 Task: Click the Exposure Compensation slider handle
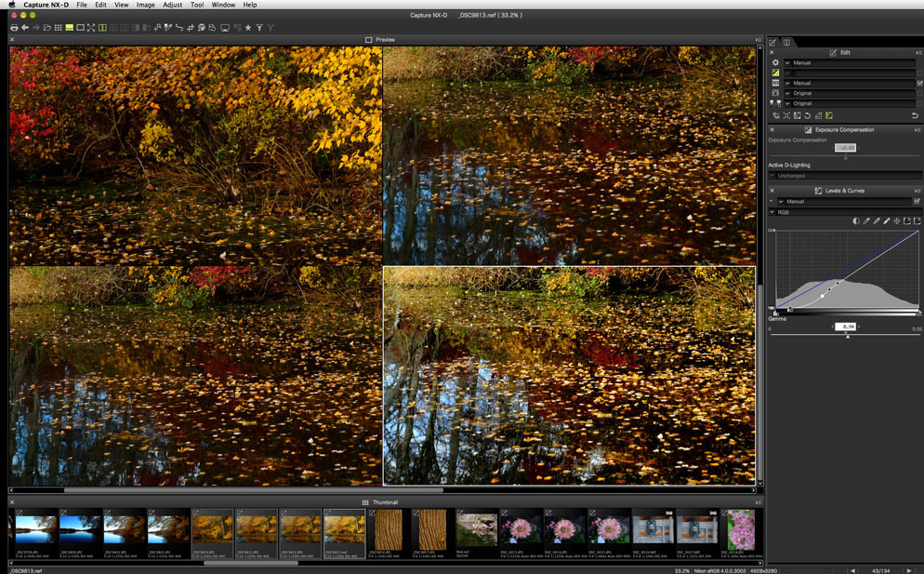click(846, 157)
